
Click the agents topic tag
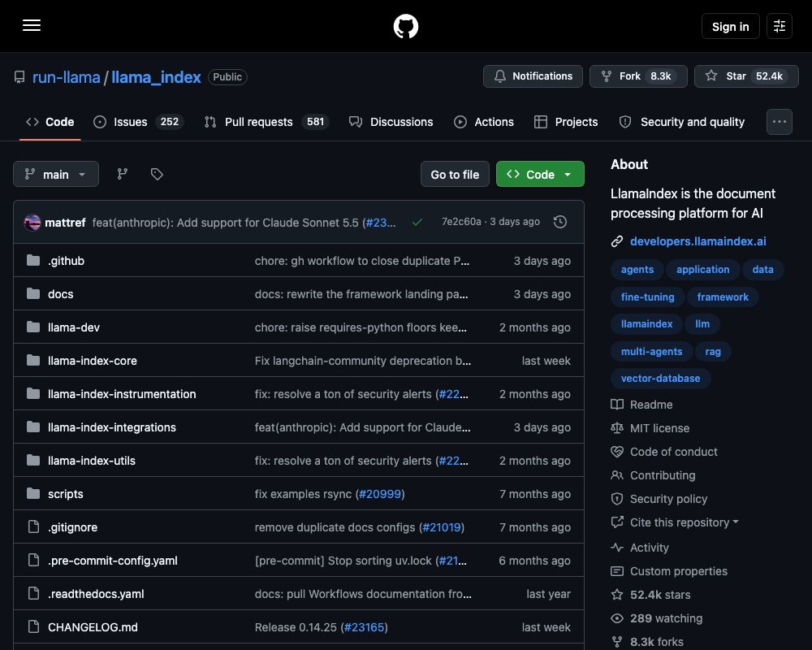click(637, 270)
